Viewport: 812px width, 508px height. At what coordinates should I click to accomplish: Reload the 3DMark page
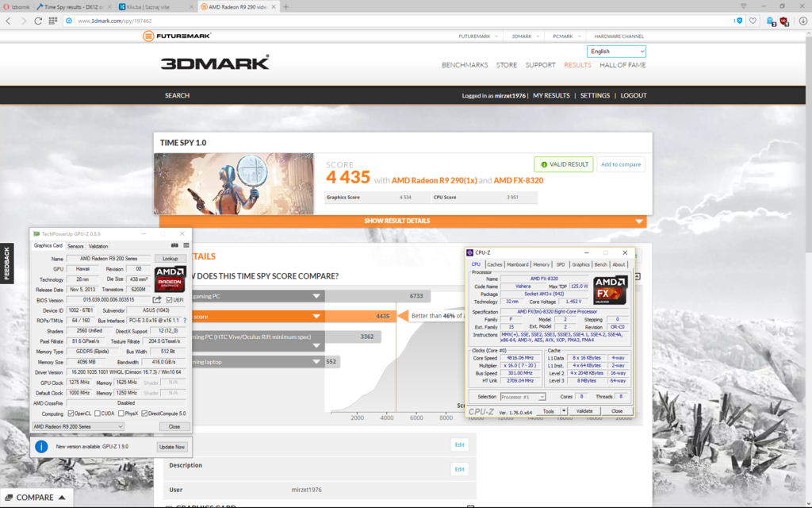click(x=38, y=21)
